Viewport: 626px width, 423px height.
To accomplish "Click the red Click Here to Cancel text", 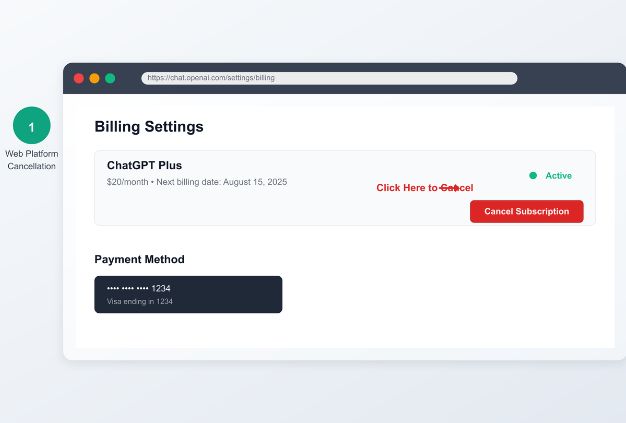I will tap(407, 188).
